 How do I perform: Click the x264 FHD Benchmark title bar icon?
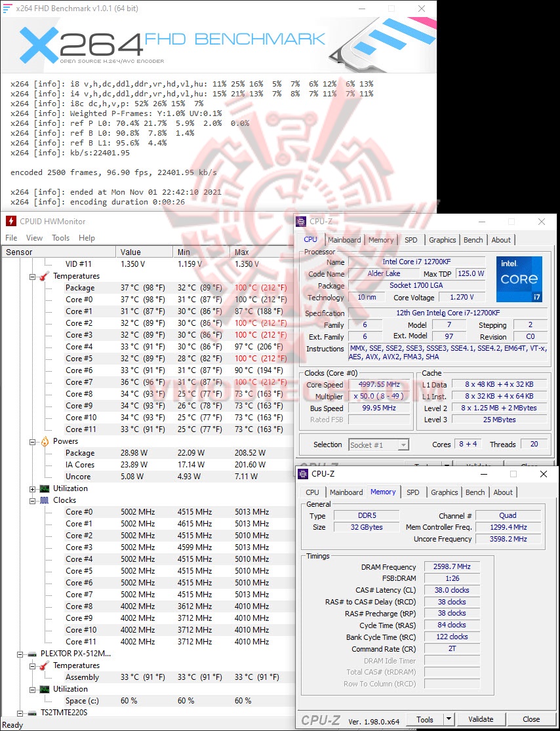point(9,8)
